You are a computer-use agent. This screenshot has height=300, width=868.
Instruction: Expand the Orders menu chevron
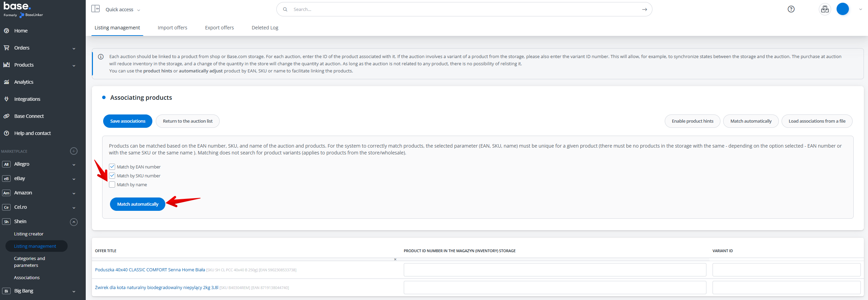(74, 48)
